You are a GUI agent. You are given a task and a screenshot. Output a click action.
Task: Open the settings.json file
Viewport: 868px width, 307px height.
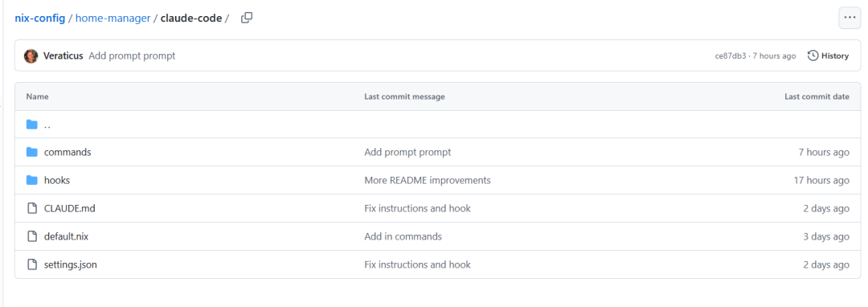(x=70, y=265)
